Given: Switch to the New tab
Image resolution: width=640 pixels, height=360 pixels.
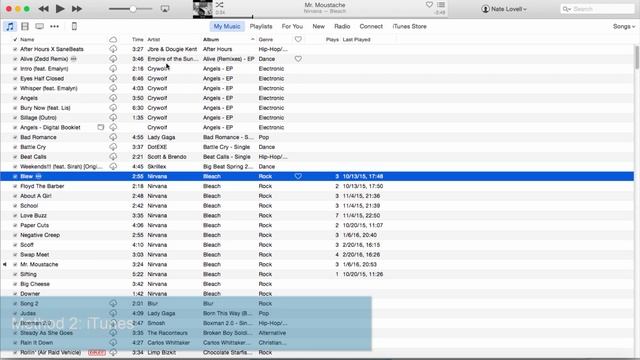Looking at the screenshot, I should 318,27.
